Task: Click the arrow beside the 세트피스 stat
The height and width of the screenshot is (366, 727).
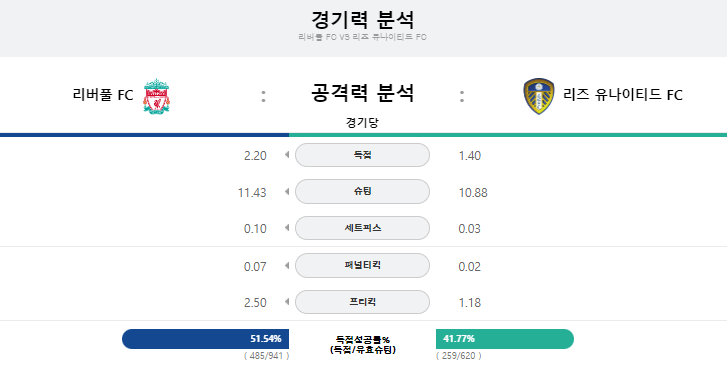Action: [x=287, y=228]
